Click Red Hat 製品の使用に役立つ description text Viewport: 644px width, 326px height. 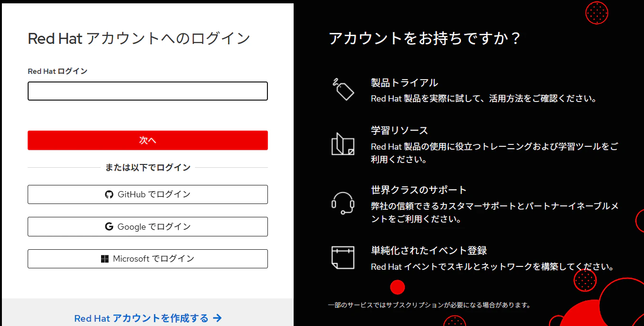click(494, 153)
